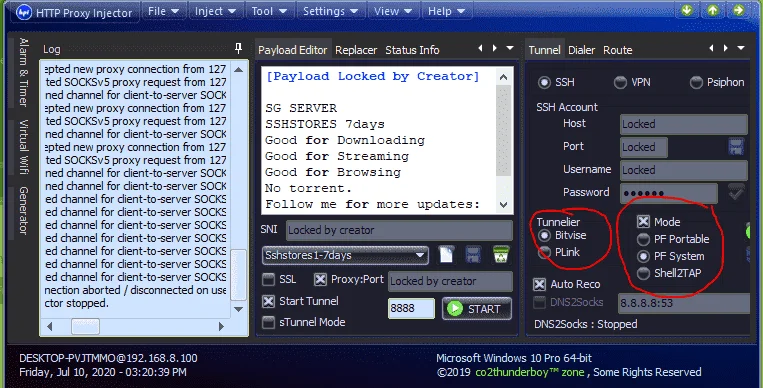The height and width of the screenshot is (388, 763).
Task: Click the new config page icon
Action: (x=446, y=254)
